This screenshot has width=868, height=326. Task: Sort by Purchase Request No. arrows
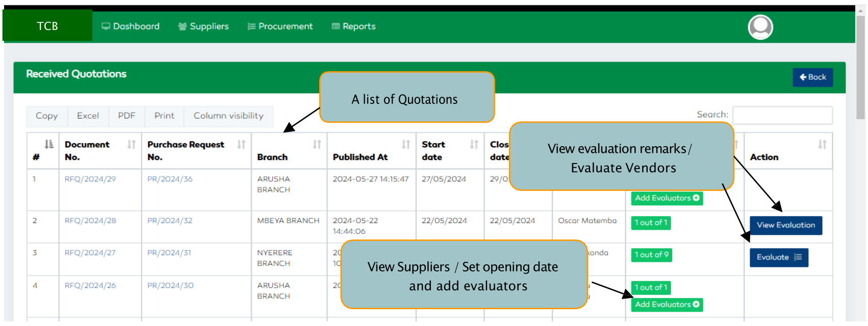[241, 145]
